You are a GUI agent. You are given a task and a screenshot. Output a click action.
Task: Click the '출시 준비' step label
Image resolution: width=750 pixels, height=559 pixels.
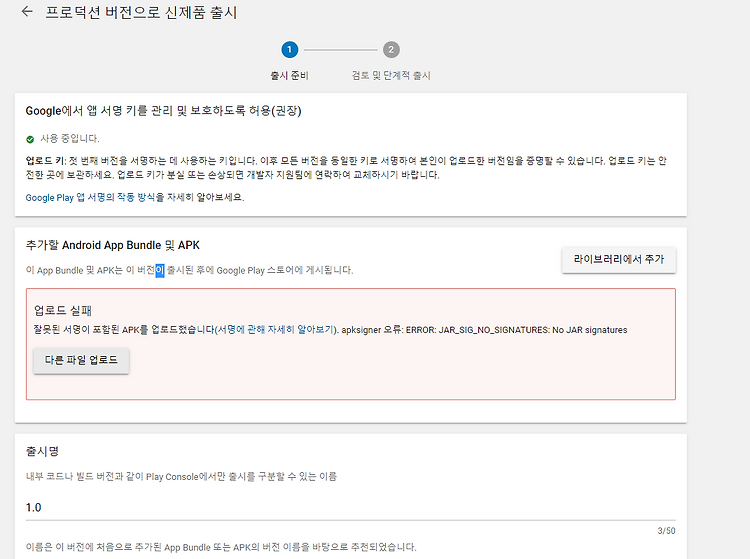click(x=289, y=76)
